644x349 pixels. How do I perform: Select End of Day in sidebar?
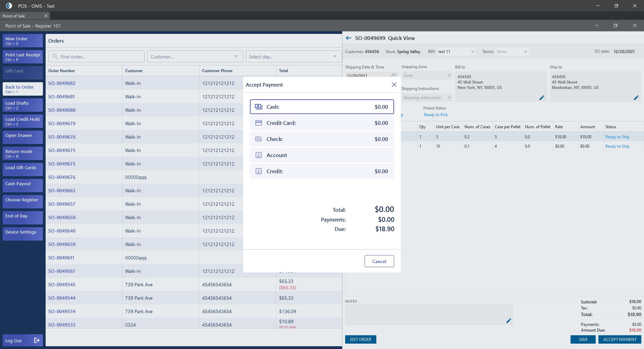[x=23, y=217]
